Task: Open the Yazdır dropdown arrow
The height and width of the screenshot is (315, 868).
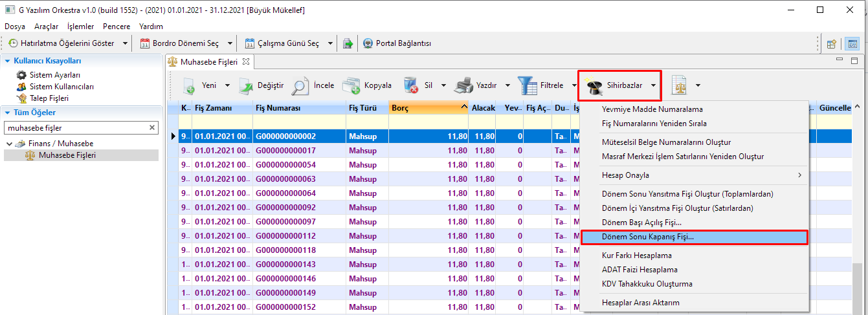Action: 507,85
